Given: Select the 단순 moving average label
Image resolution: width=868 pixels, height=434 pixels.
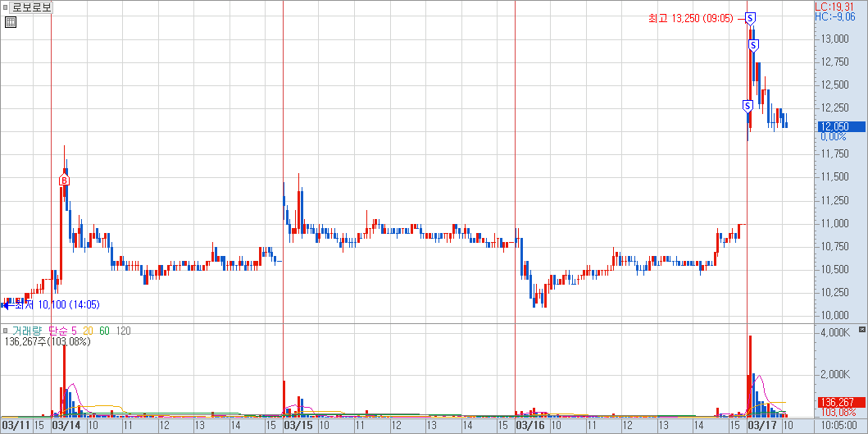Looking at the screenshot, I should click(x=59, y=331).
